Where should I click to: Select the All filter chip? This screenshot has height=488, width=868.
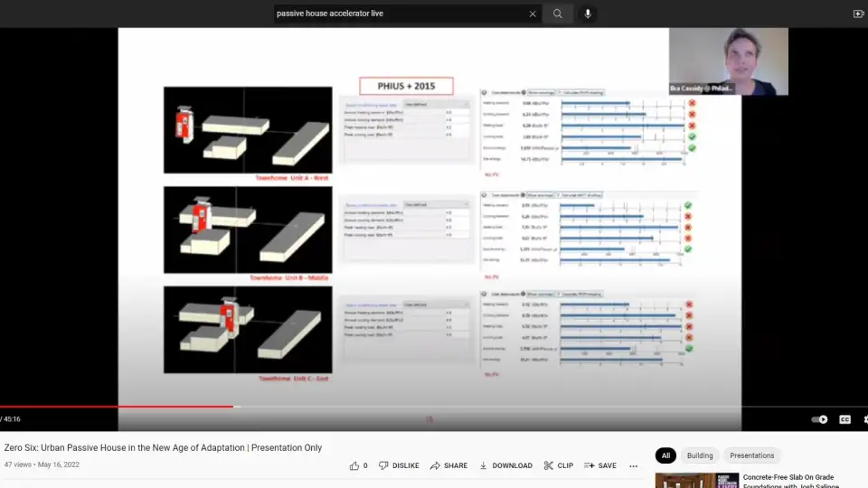tap(665, 455)
